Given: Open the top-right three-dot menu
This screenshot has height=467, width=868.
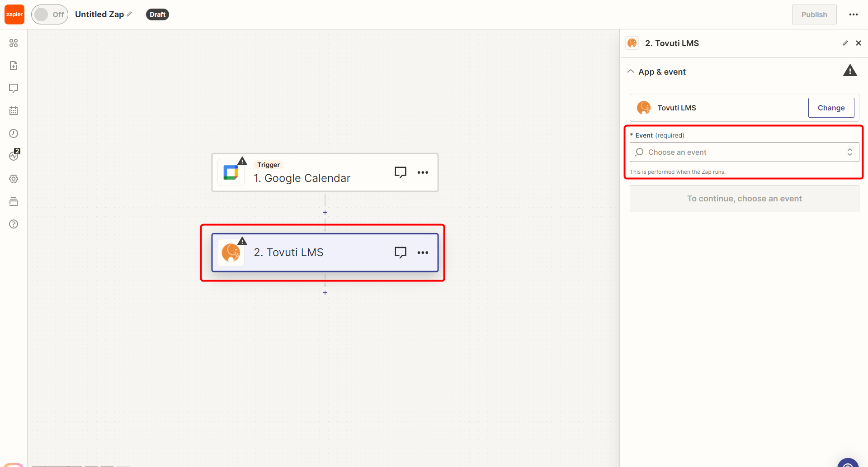Looking at the screenshot, I should pos(854,14).
